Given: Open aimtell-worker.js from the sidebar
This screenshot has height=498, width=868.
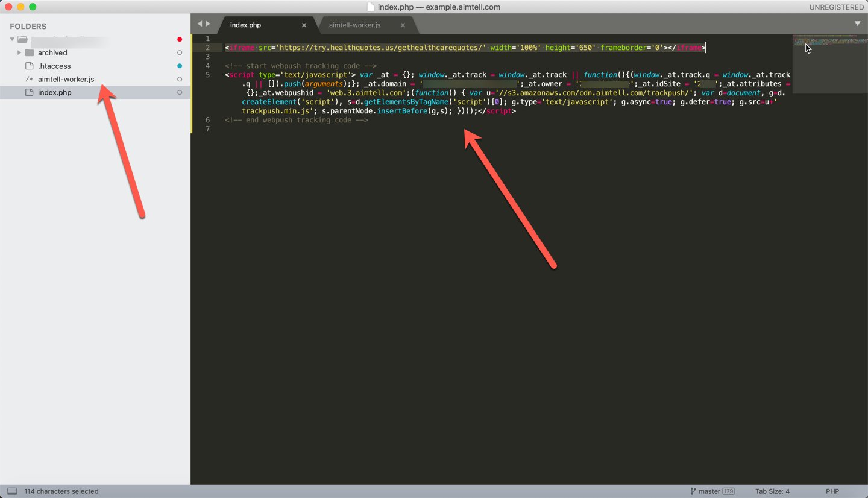Looking at the screenshot, I should click(x=66, y=80).
